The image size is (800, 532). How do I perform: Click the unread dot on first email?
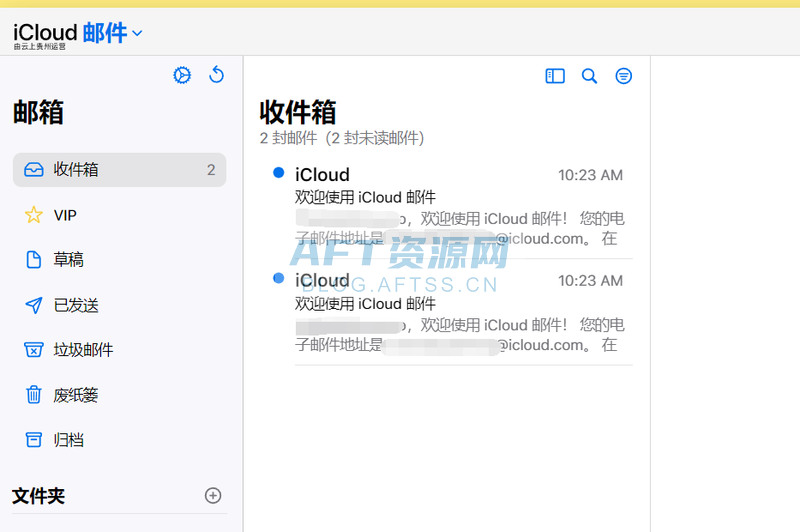coord(279,173)
